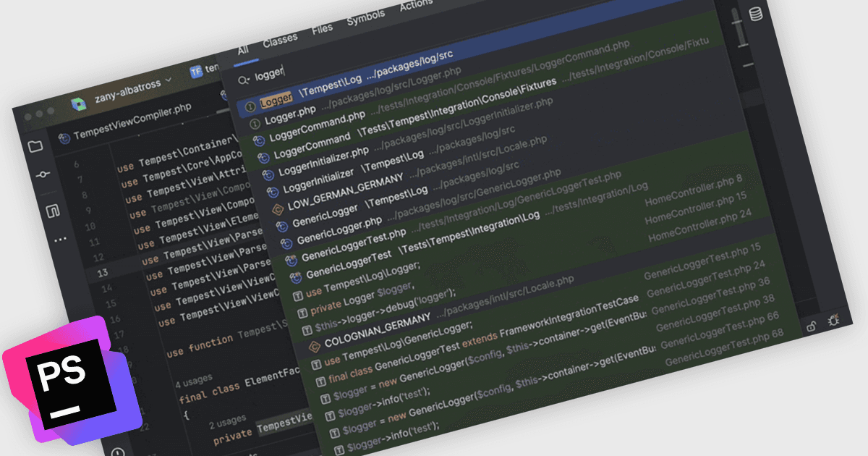The width and height of the screenshot is (868, 456).
Task: Click the debug listener bug icon
Action: pyautogui.click(x=834, y=319)
